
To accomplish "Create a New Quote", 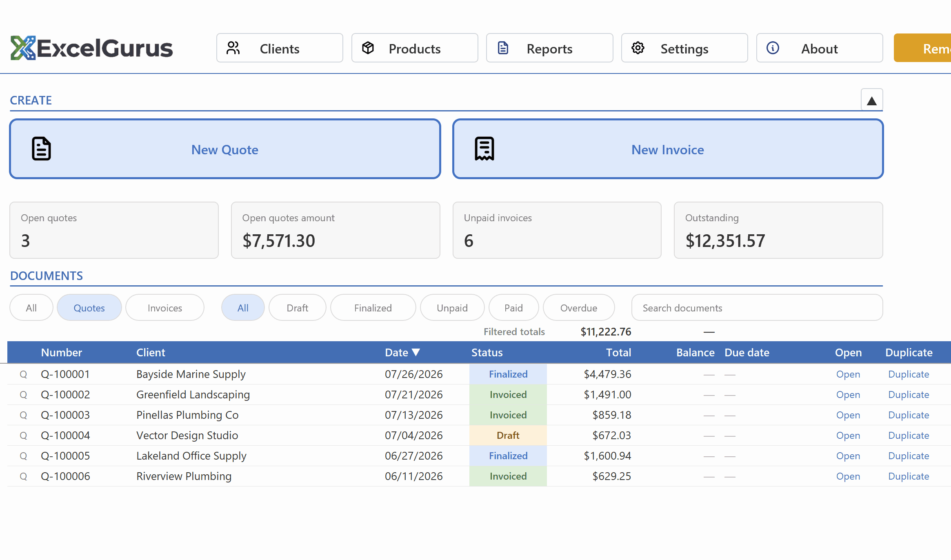I will pos(225,149).
